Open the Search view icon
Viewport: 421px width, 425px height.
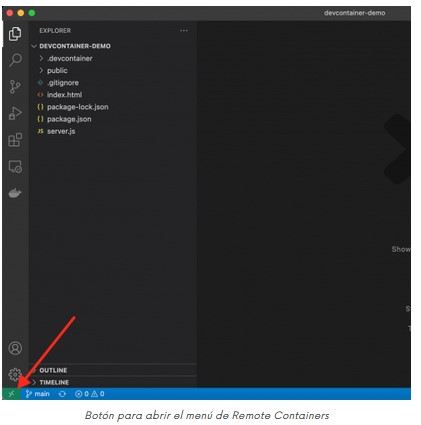(x=15, y=60)
